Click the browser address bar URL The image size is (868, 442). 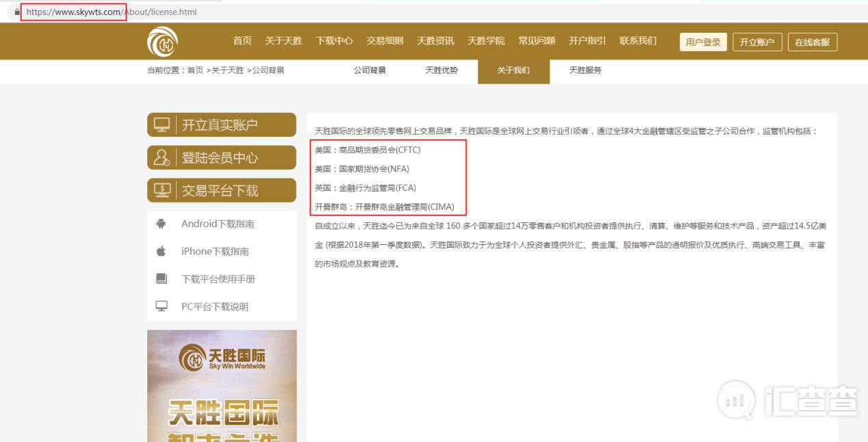(x=112, y=12)
